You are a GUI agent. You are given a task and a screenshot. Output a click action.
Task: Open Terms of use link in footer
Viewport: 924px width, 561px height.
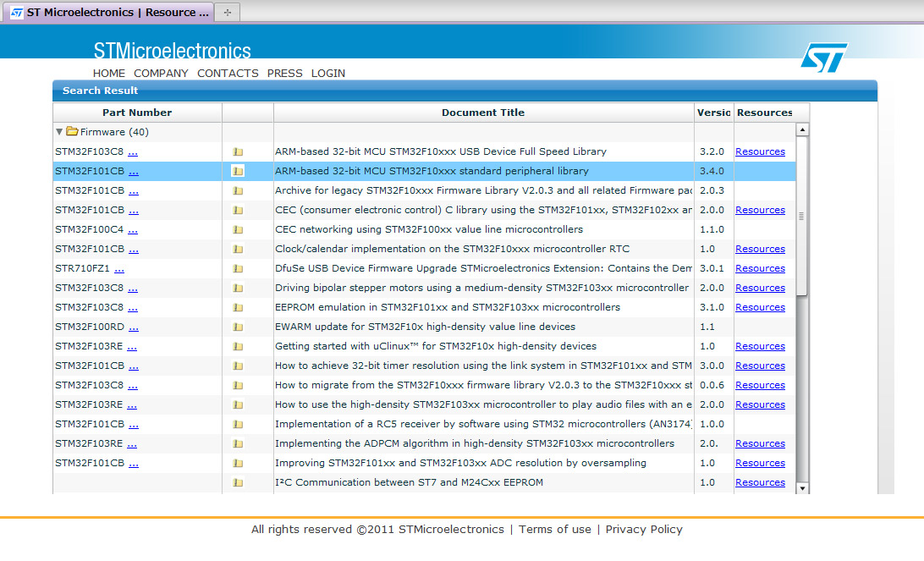click(x=554, y=529)
